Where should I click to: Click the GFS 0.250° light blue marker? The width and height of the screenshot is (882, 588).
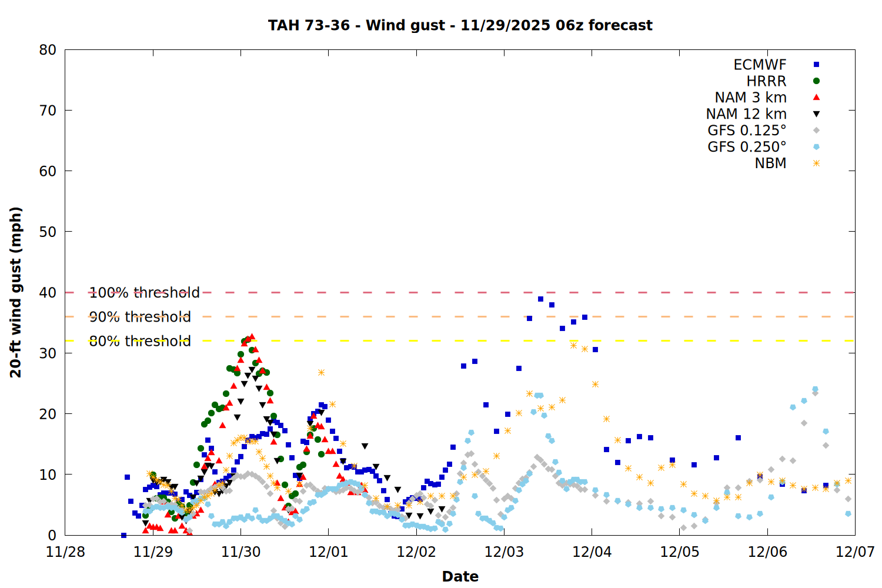816,147
